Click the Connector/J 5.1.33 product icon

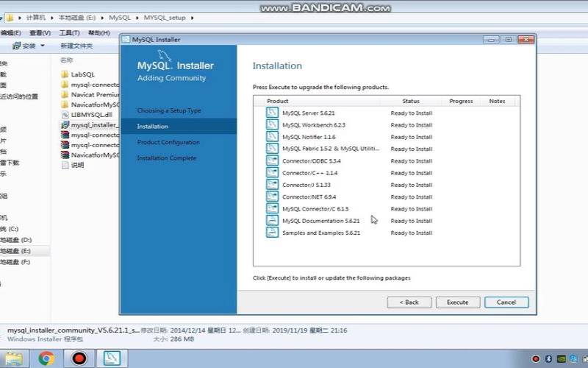pyautogui.click(x=272, y=185)
